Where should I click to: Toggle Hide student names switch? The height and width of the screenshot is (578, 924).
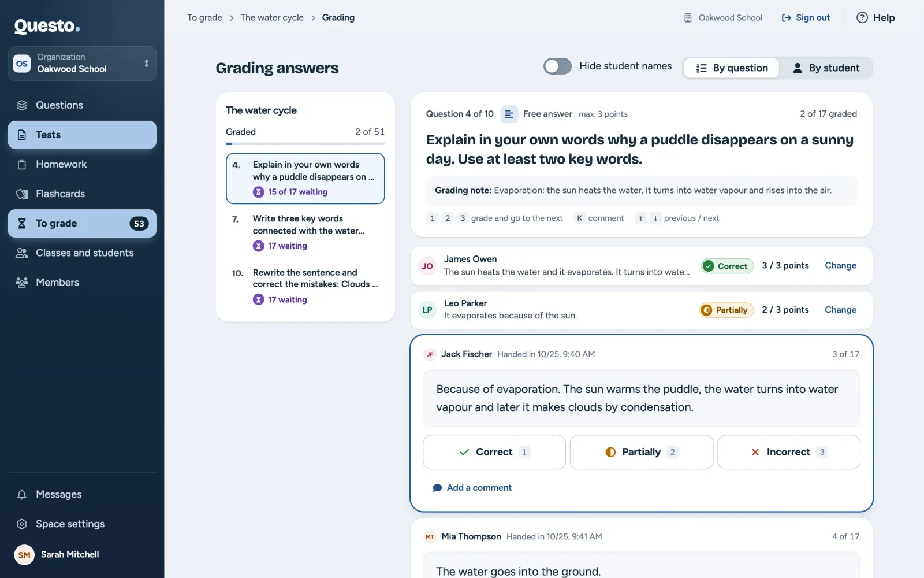(x=557, y=66)
